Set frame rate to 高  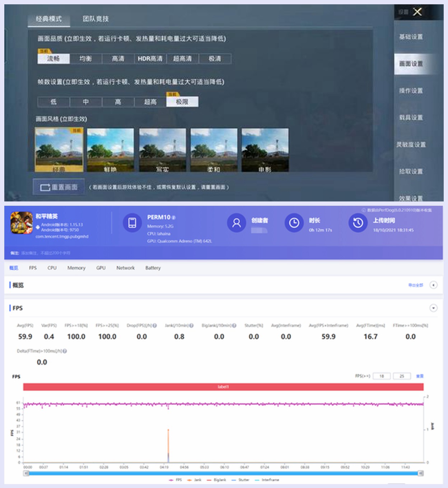[x=118, y=102]
